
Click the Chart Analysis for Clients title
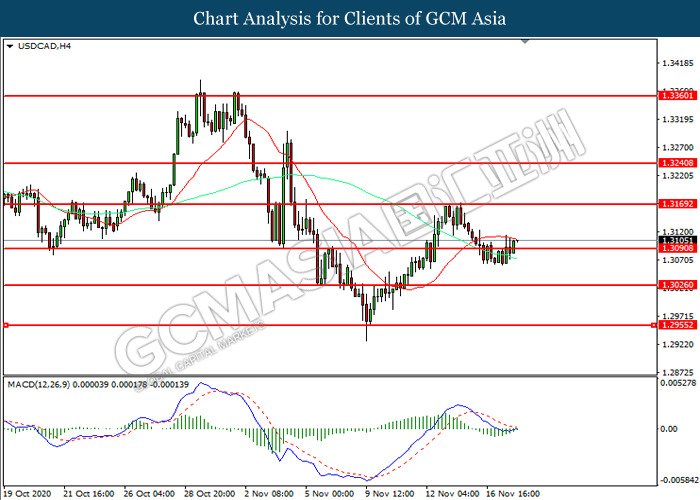(350, 18)
